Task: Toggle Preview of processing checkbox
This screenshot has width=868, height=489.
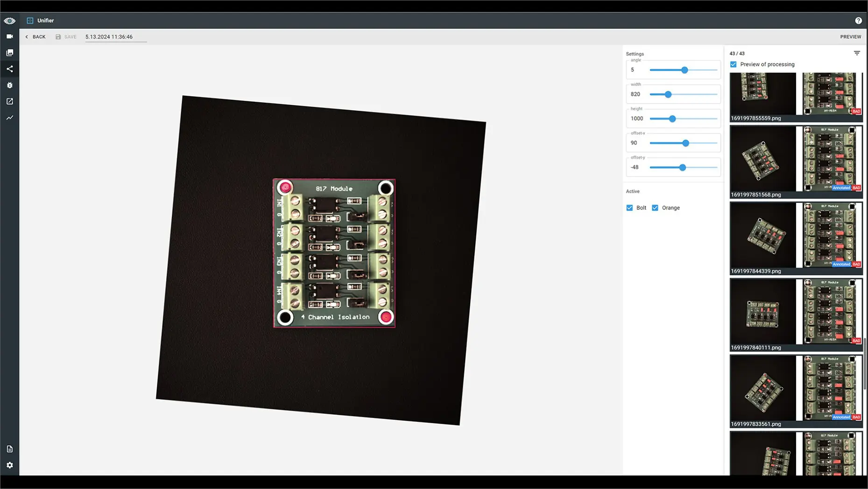Action: [733, 64]
